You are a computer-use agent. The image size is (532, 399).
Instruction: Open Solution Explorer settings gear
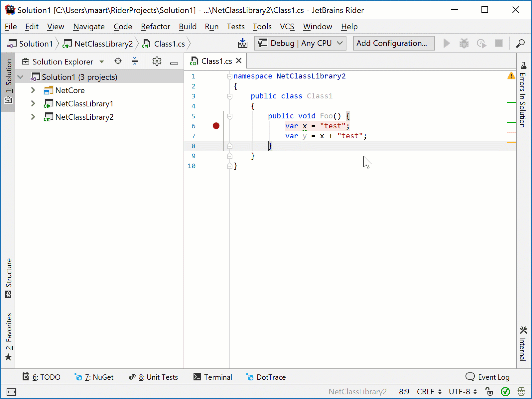pos(157,61)
